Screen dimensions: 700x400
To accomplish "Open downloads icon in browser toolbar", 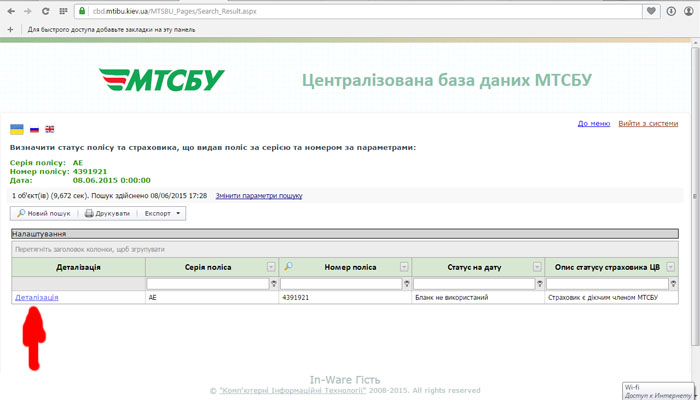I will pyautogui.click(x=671, y=11).
